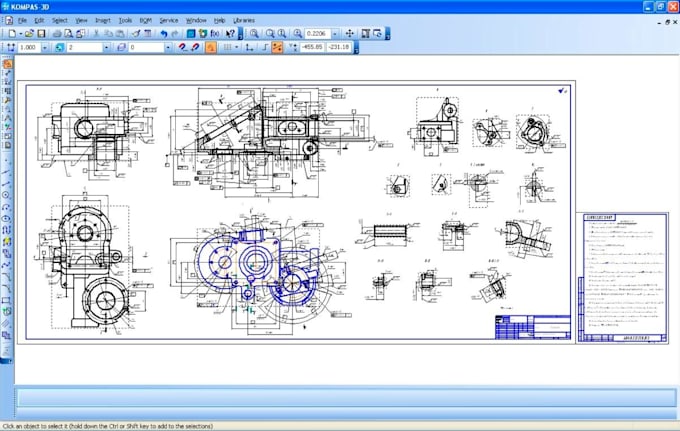The height and width of the screenshot is (431, 680).
Task: Open print preview
Action: point(69,33)
